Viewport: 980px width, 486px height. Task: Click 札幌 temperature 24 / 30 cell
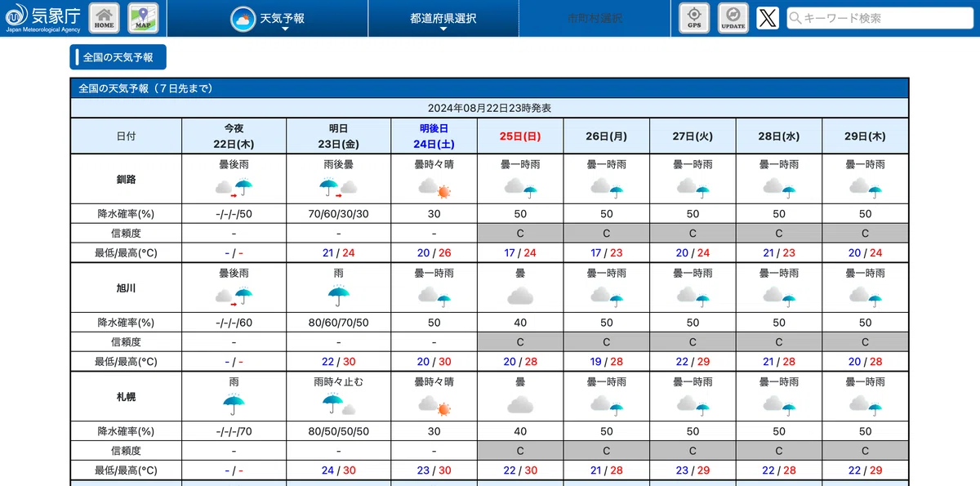(x=338, y=470)
